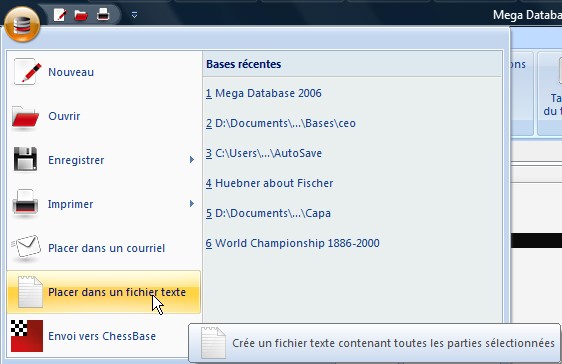This screenshot has width=562, height=364.
Task: Select the Nouveau menu label
Action: pos(71,72)
